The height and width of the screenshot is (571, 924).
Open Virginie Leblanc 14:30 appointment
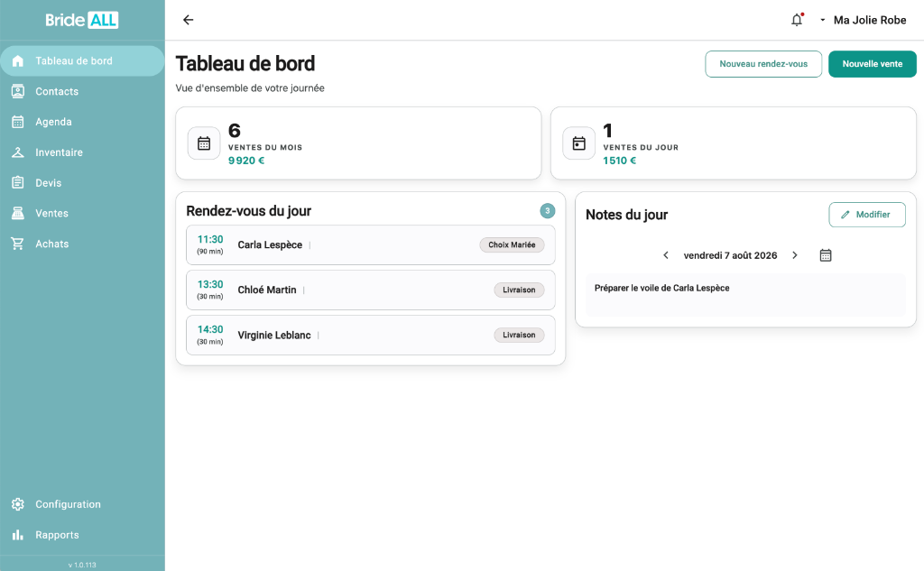pyautogui.click(x=371, y=336)
